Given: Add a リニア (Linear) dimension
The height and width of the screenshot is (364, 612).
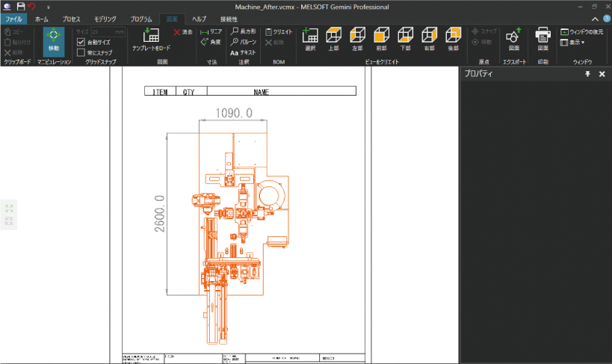Looking at the screenshot, I should tap(211, 32).
